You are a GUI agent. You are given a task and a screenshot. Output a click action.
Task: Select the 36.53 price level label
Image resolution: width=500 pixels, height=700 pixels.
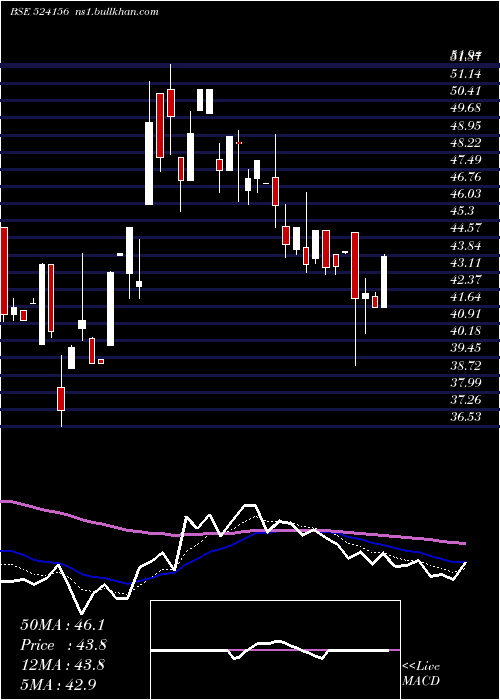point(465,417)
